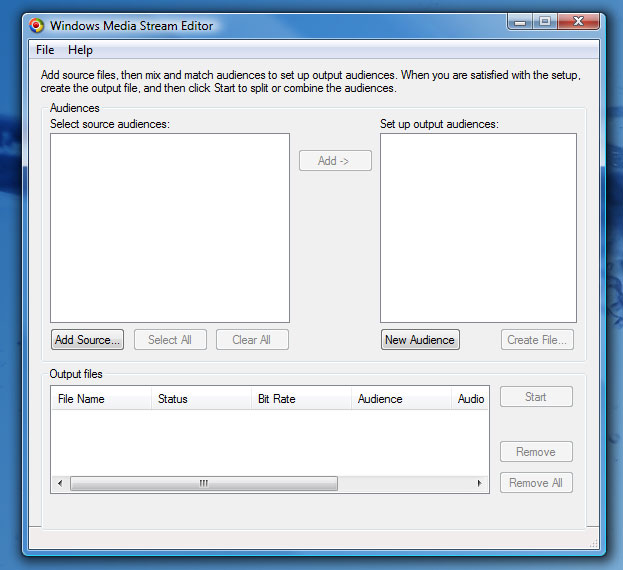
Task: Click the Add -> button
Action: click(x=335, y=160)
